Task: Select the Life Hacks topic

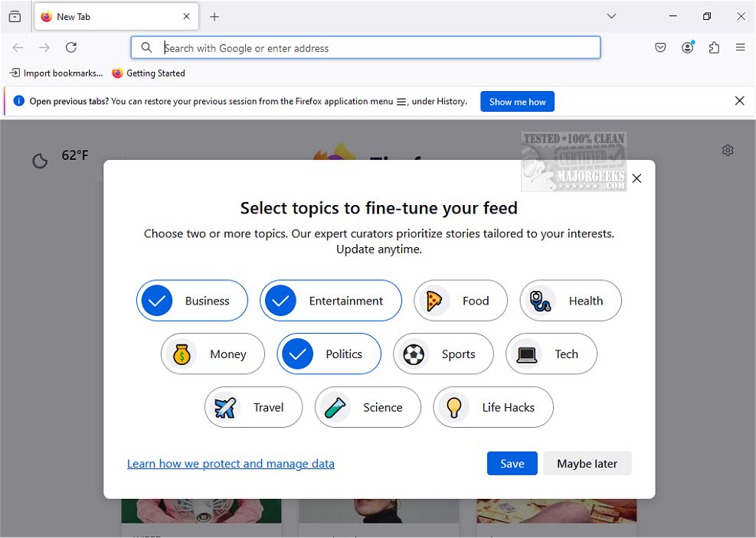Action: (x=493, y=407)
